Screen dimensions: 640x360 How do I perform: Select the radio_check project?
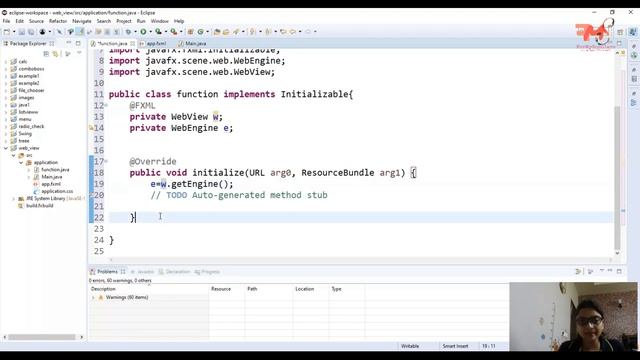tap(31, 127)
